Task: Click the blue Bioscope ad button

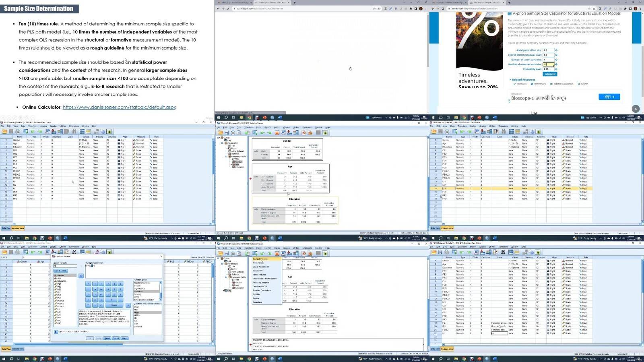Action: (x=609, y=97)
